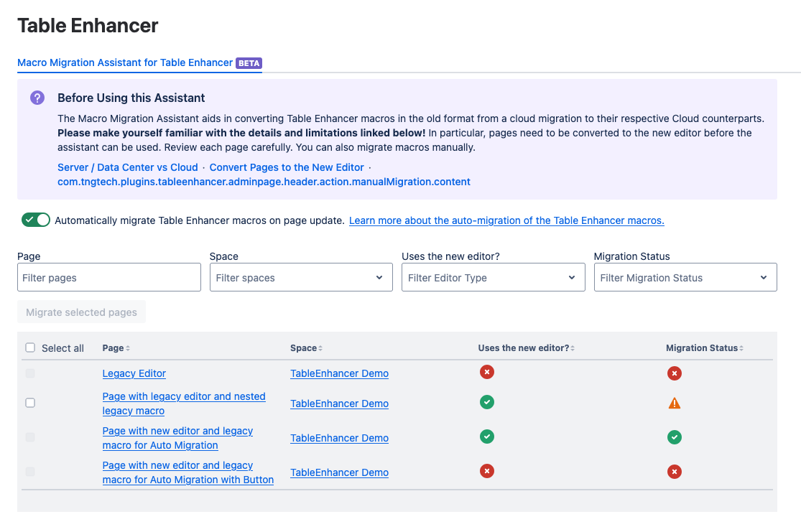This screenshot has width=801, height=532.
Task: Click green migration status check for Auto Migration page
Action: click(674, 437)
